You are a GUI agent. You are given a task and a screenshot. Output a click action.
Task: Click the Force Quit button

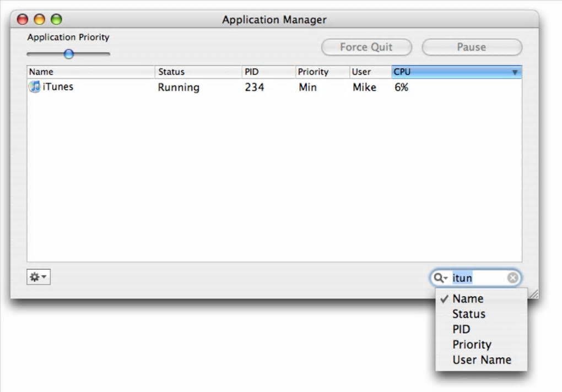tap(366, 47)
